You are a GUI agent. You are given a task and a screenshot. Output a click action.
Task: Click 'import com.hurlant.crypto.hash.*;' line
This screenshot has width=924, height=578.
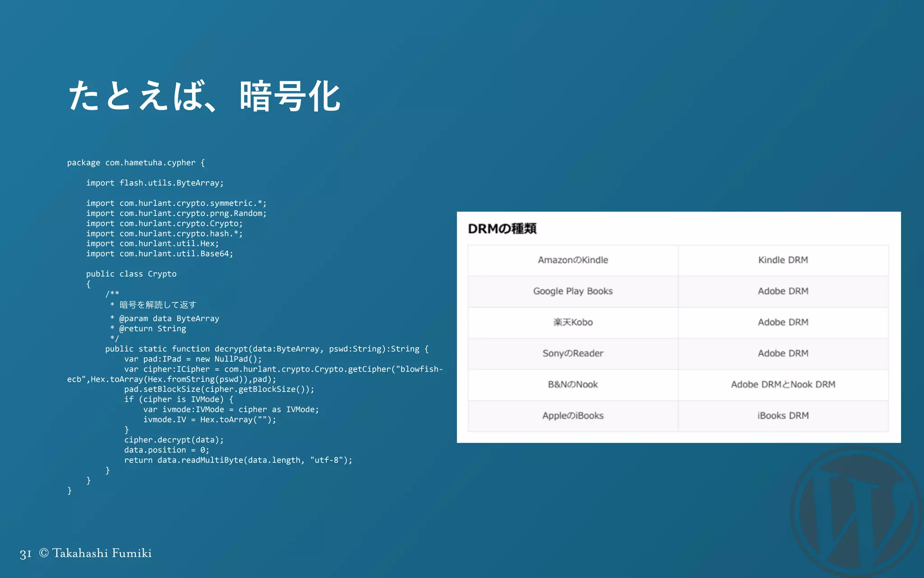(164, 233)
